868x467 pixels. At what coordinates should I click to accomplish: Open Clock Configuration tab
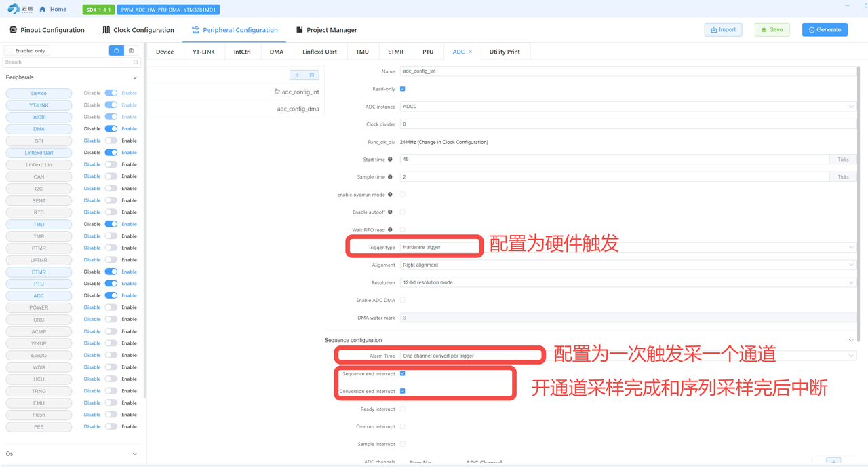pos(138,30)
